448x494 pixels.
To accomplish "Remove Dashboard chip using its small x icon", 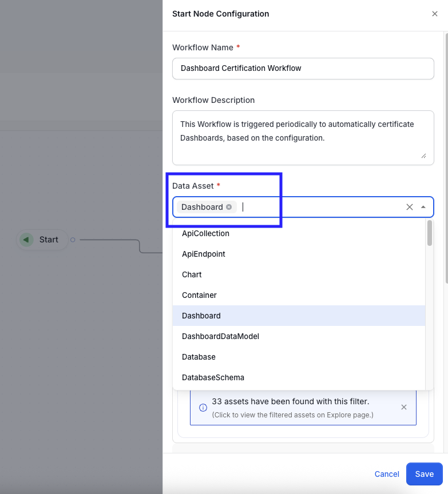I will (x=229, y=206).
